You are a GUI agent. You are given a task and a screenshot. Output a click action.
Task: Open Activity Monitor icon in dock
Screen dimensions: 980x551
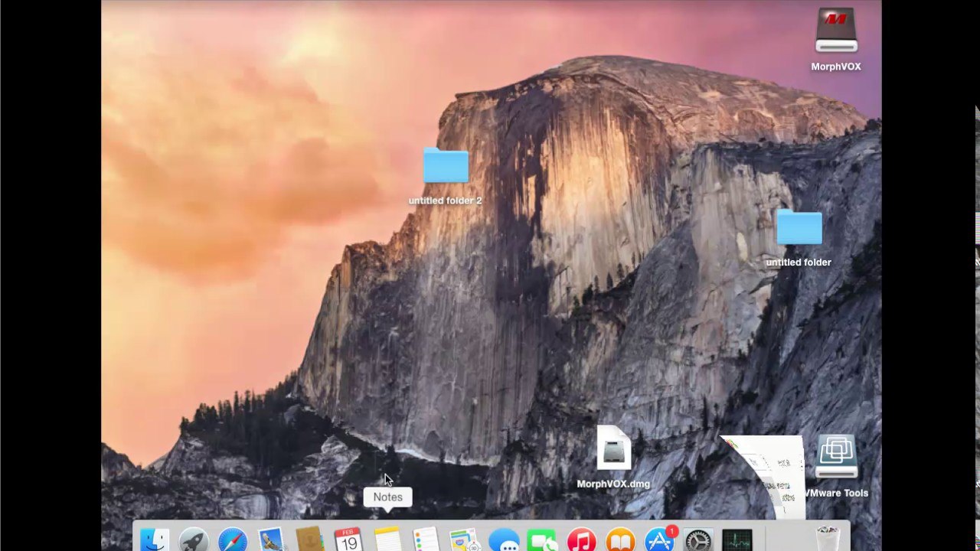pos(737,540)
